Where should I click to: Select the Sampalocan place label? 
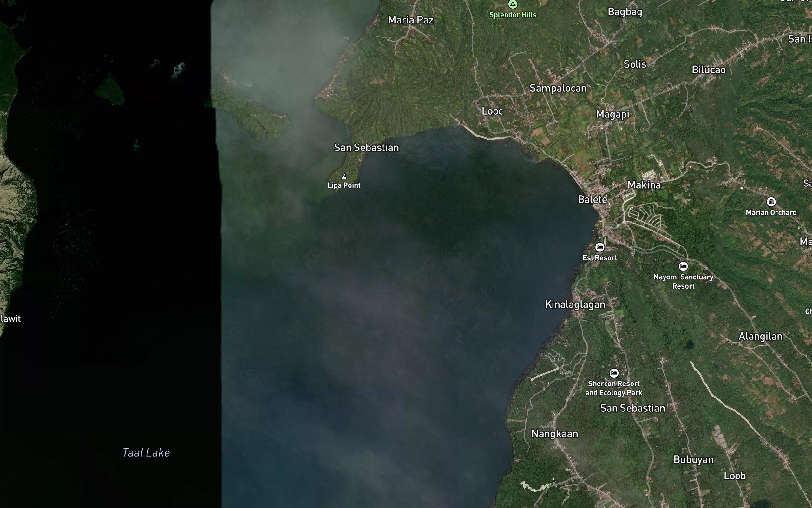pyautogui.click(x=558, y=88)
